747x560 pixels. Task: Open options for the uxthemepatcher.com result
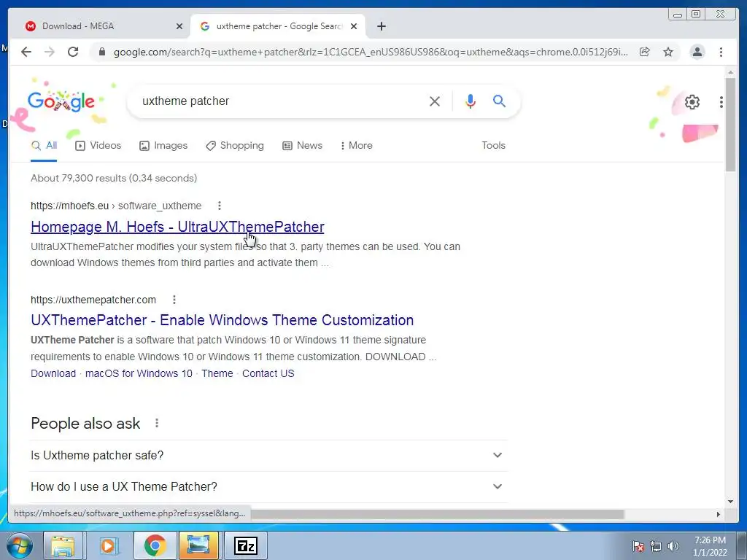coord(174,300)
